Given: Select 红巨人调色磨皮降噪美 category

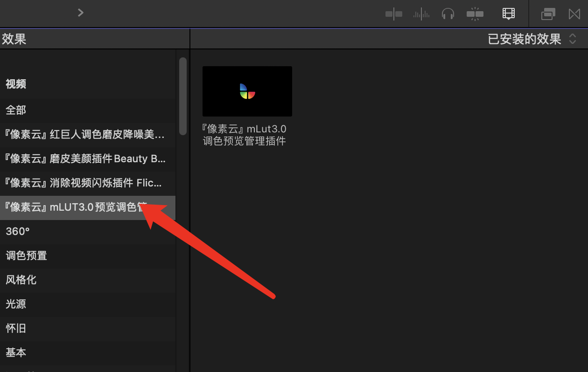Looking at the screenshot, I should coord(88,134).
